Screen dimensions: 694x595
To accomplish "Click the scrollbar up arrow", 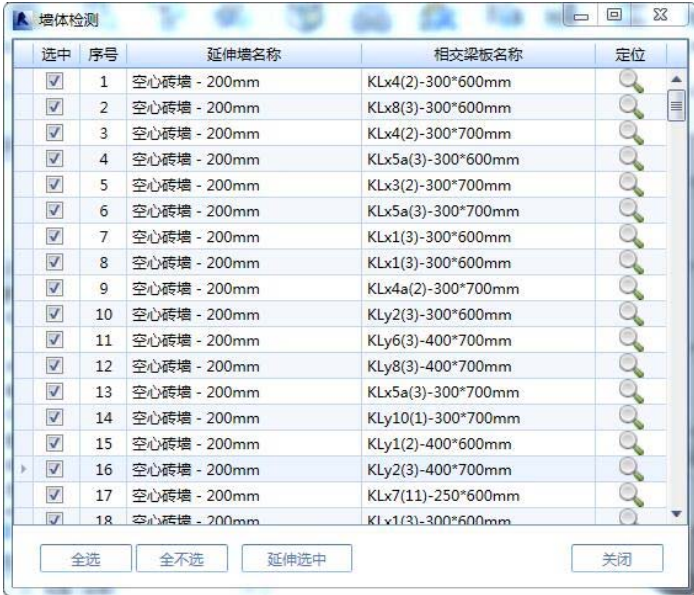I will click(676, 80).
